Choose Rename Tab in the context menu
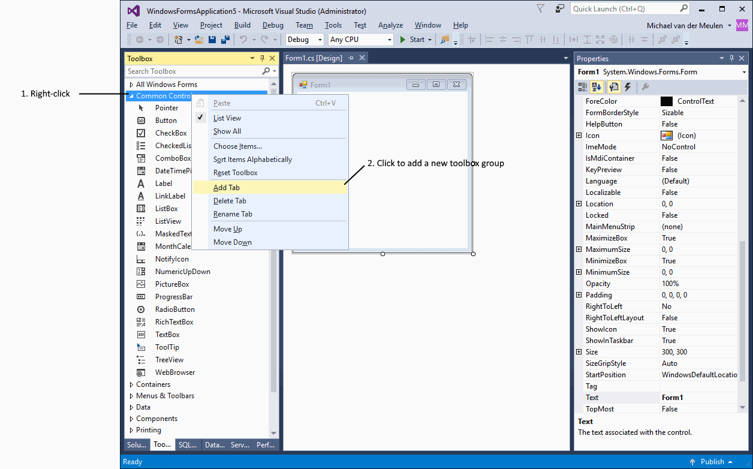Viewport: 753px width, 469px height. [x=270, y=214]
